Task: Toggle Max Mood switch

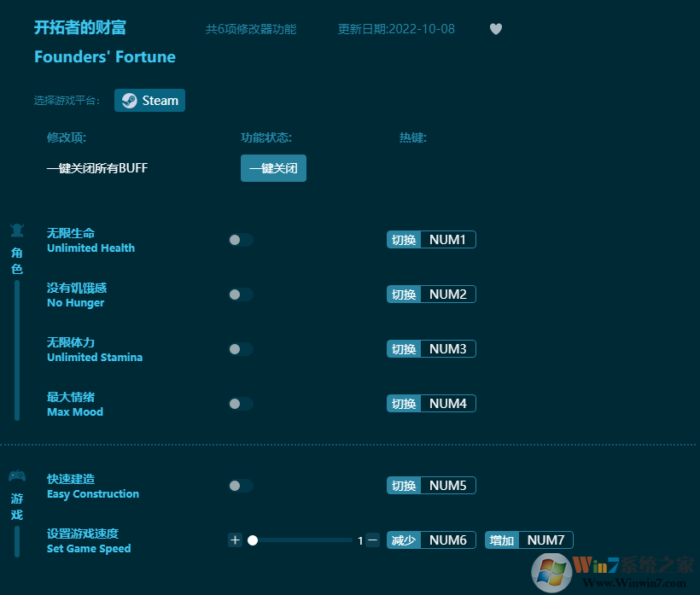Action: coord(240,404)
